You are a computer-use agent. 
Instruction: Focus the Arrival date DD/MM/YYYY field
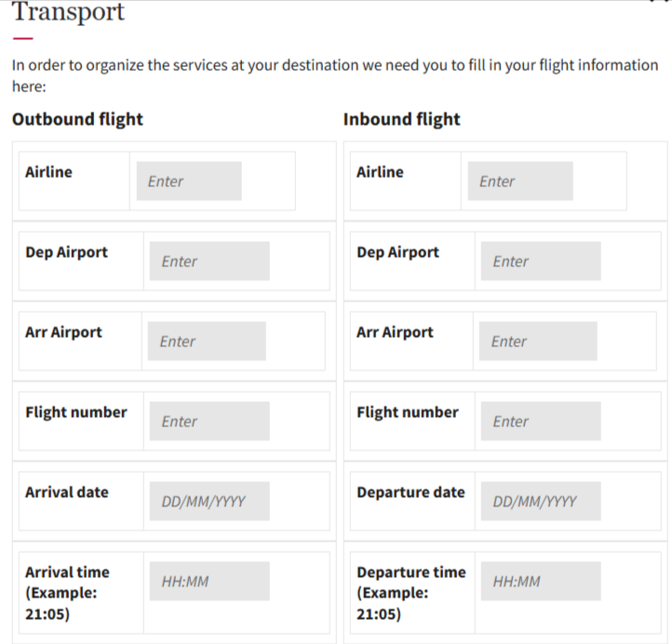click(x=208, y=502)
